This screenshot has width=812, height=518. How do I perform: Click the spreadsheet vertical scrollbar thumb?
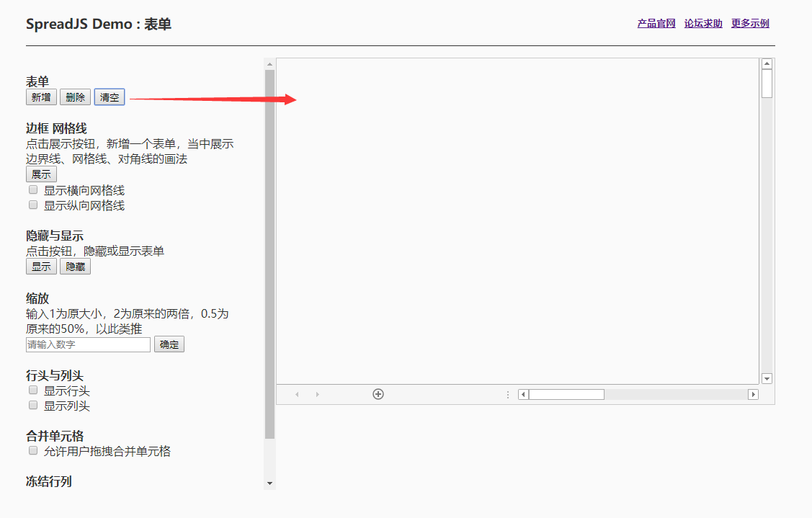pos(767,84)
